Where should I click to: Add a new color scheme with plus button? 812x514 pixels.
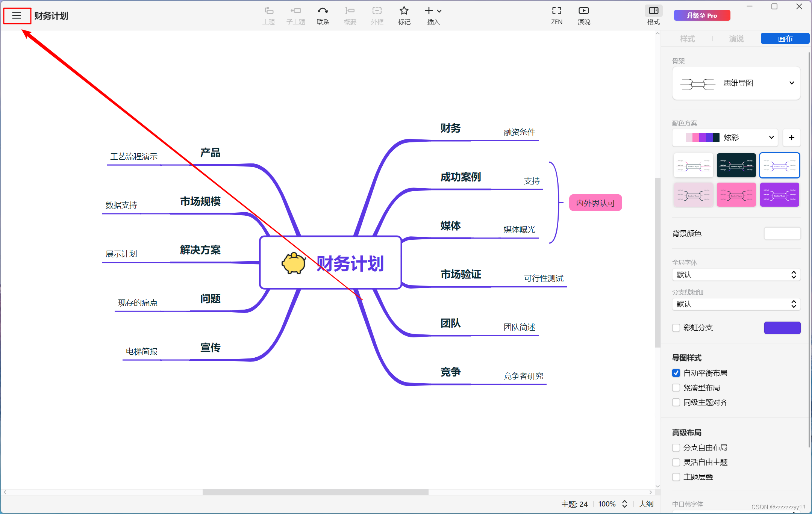pos(791,138)
